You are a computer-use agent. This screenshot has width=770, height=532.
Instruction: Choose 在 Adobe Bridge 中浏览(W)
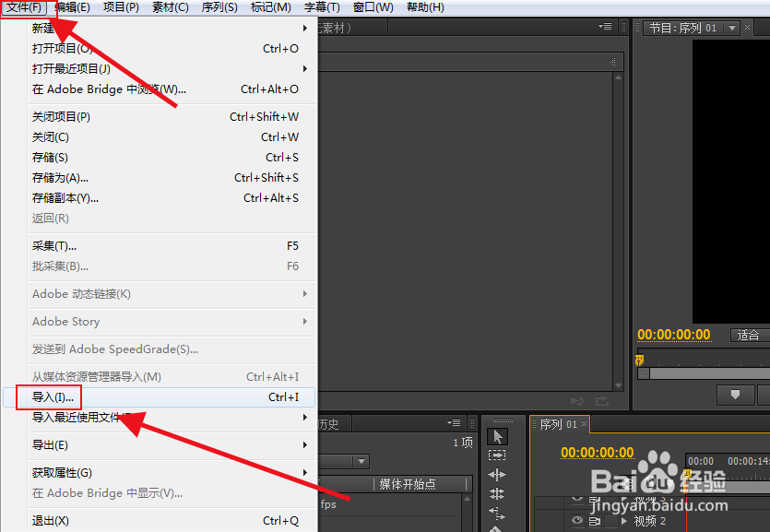pos(159,89)
